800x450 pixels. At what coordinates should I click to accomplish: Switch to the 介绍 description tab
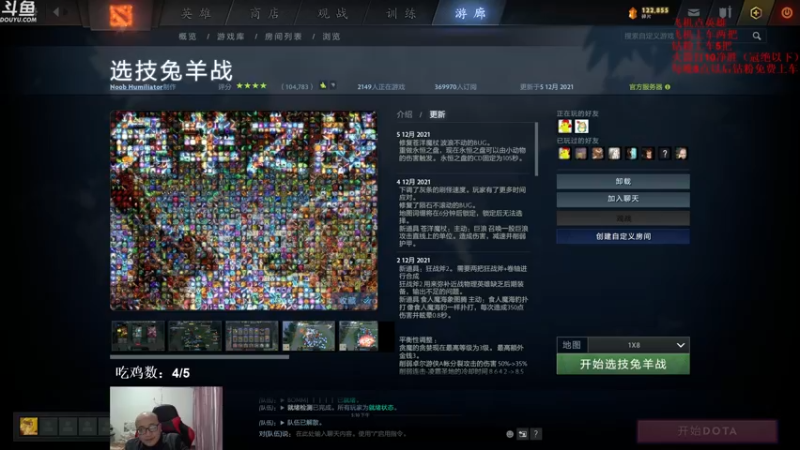pos(405,114)
